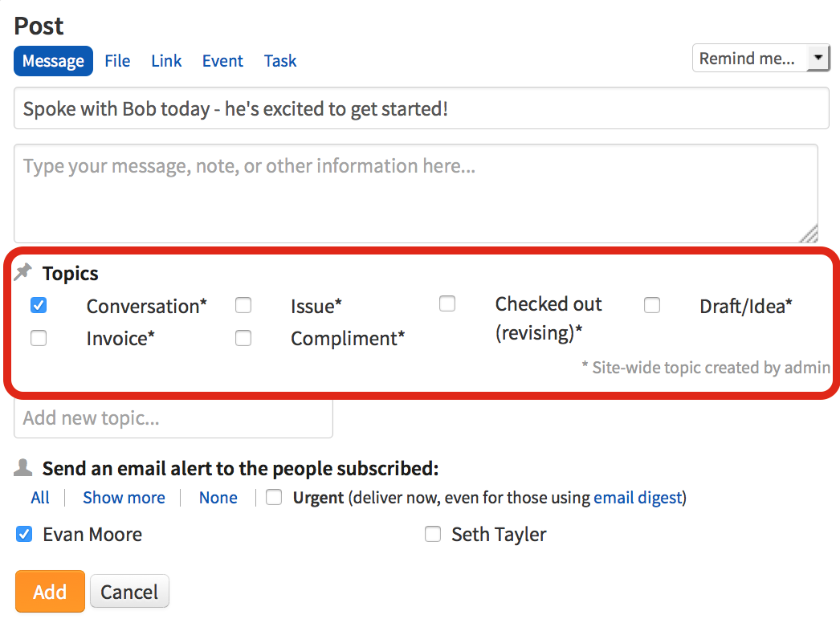This screenshot has height=623, width=840.
Task: Click Show more subscribers link
Action: pyautogui.click(x=124, y=498)
